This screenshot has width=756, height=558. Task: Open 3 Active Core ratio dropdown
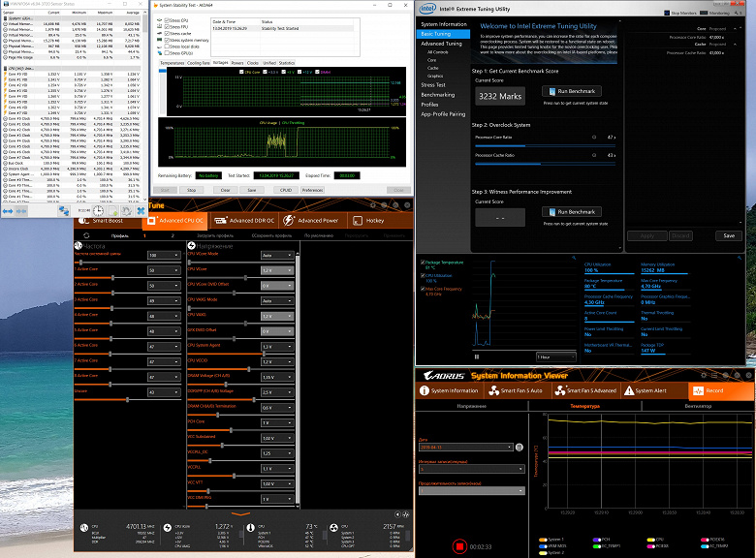(x=164, y=300)
